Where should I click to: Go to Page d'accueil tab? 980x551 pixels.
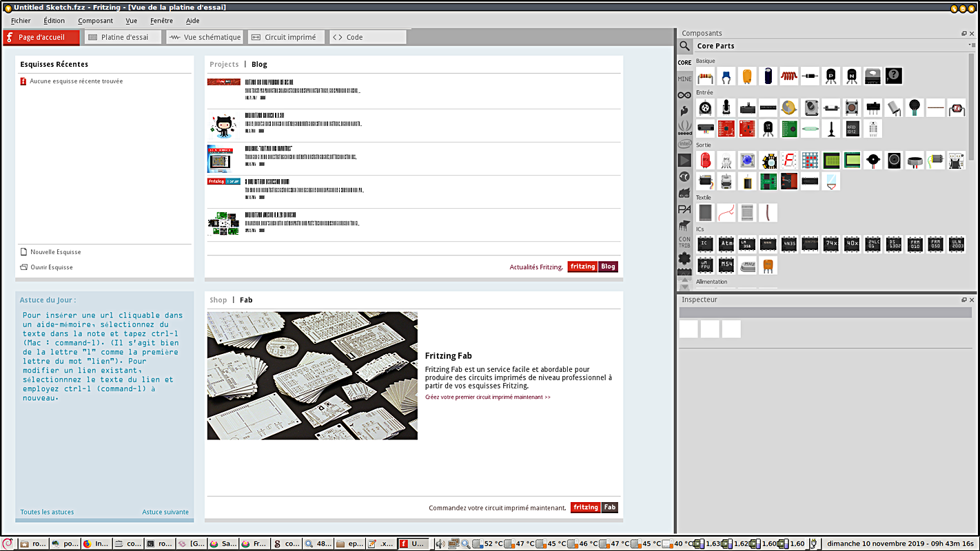point(41,37)
